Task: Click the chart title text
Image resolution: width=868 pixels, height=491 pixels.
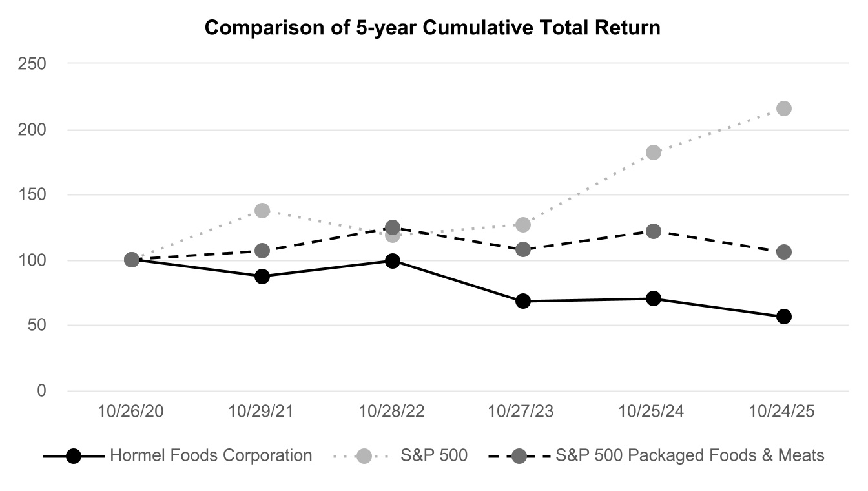Action: (433, 28)
